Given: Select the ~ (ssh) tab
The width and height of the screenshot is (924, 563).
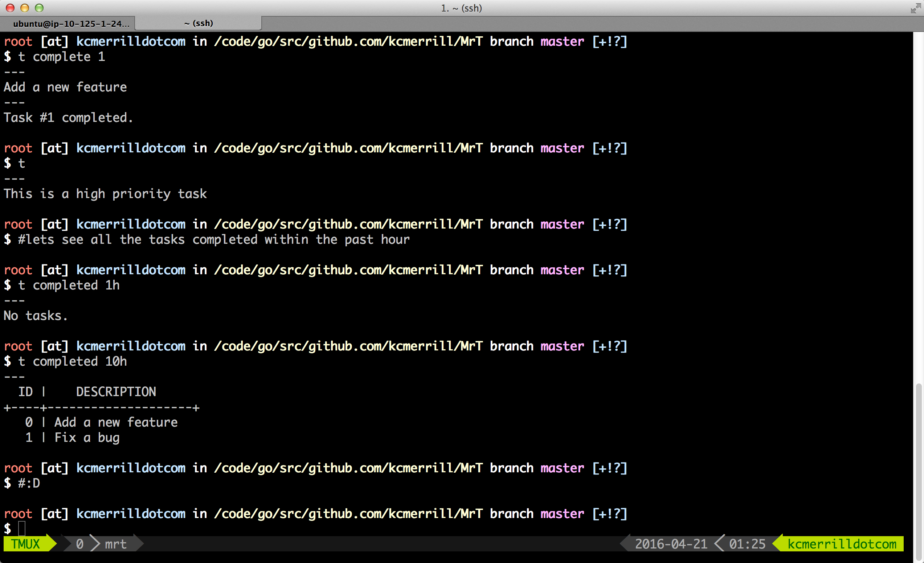Looking at the screenshot, I should coord(199,23).
